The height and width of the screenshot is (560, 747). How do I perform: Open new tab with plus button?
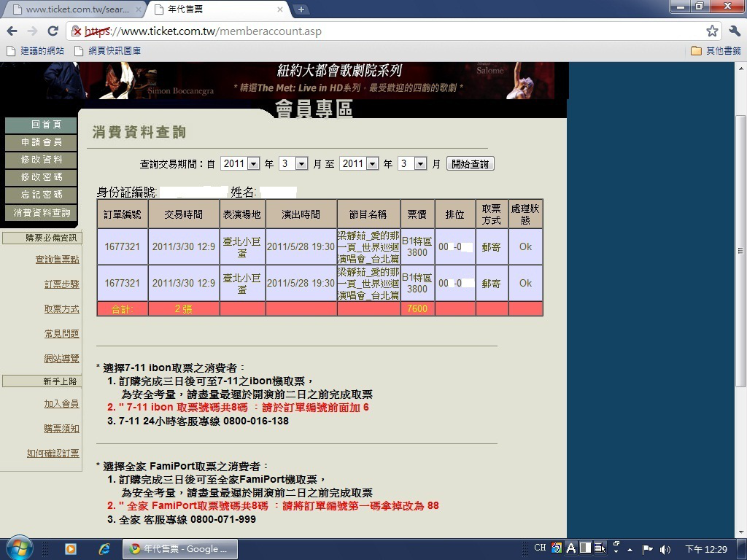pyautogui.click(x=301, y=9)
